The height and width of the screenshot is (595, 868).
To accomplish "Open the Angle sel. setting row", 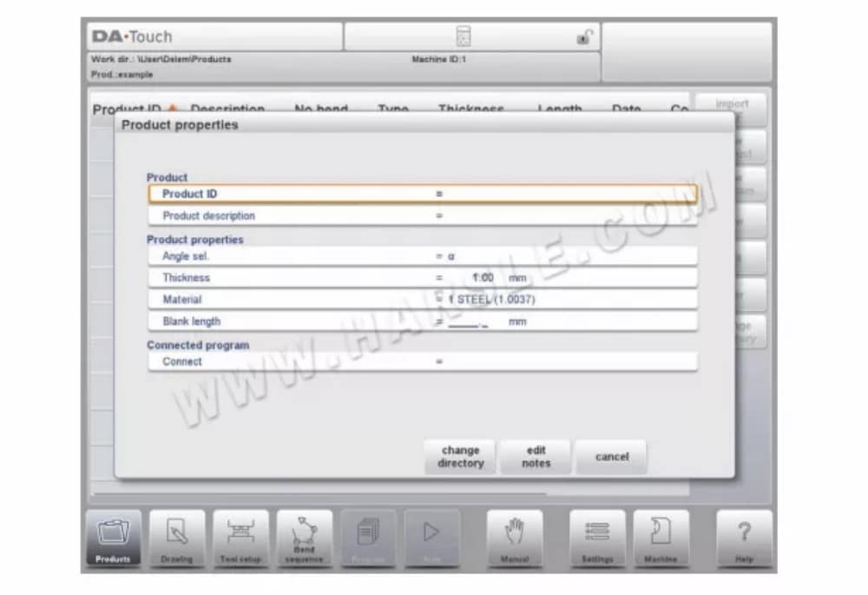I will [423, 256].
